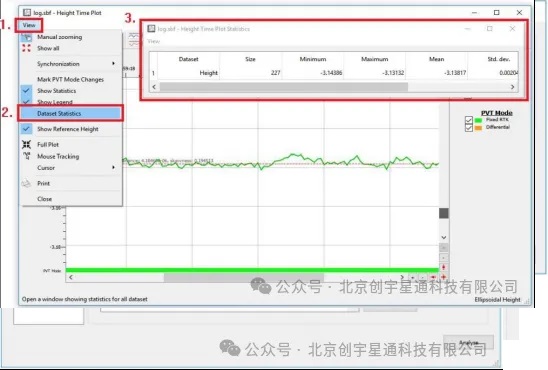
Task: Choose the Show all red arrows icon
Action: tap(26, 48)
